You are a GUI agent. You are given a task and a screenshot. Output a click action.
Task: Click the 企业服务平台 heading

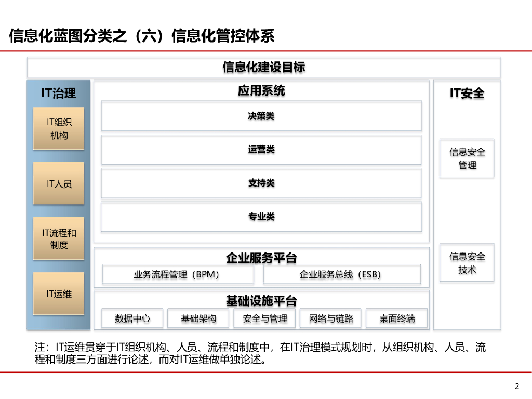click(x=261, y=258)
